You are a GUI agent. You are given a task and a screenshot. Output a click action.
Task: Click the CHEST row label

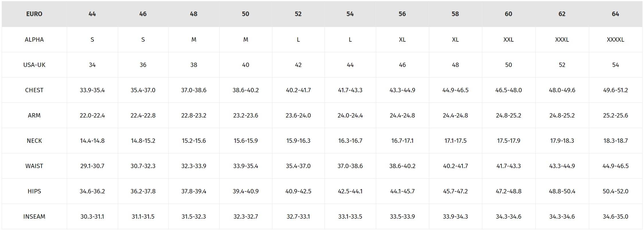(x=34, y=90)
